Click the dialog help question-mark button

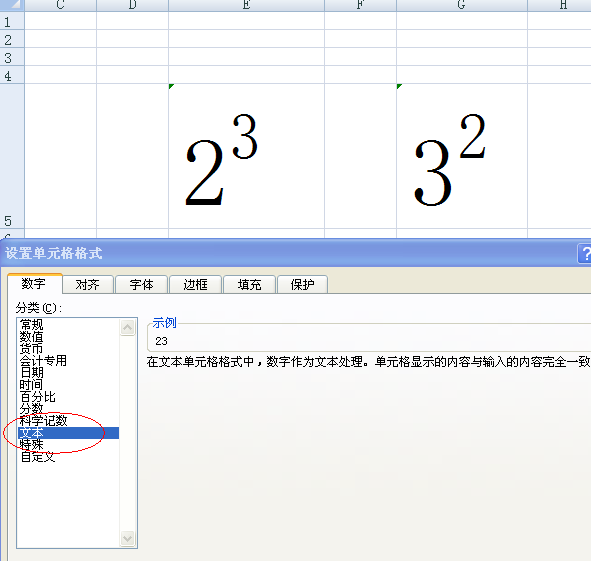pos(584,254)
